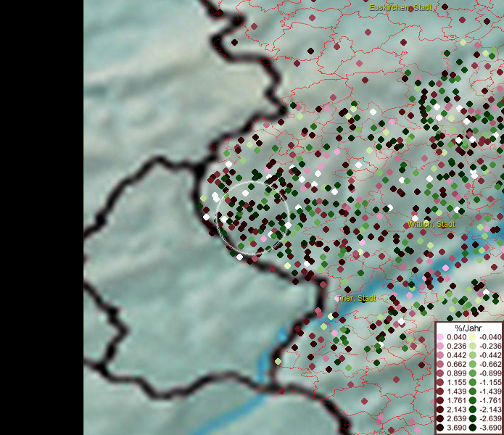Click the "Trier, Stadt" map label

[357, 298]
